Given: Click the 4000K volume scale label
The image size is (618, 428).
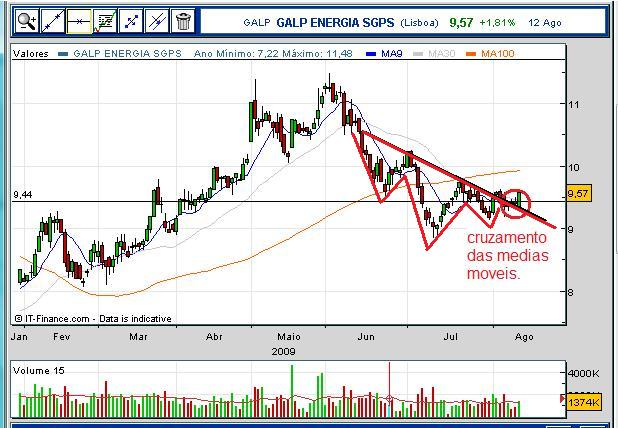Looking at the screenshot, I should coord(584,373).
